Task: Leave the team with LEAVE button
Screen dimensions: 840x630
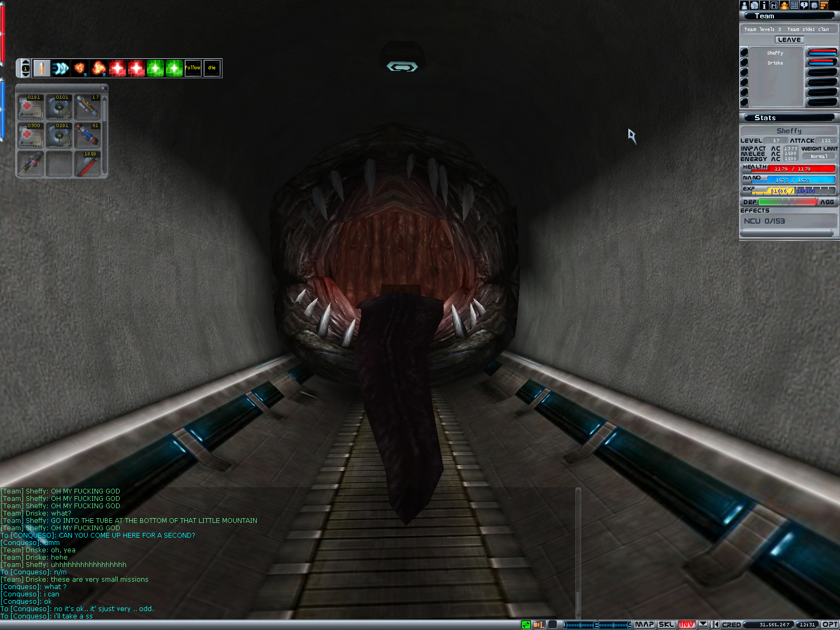Action: pyautogui.click(x=790, y=40)
